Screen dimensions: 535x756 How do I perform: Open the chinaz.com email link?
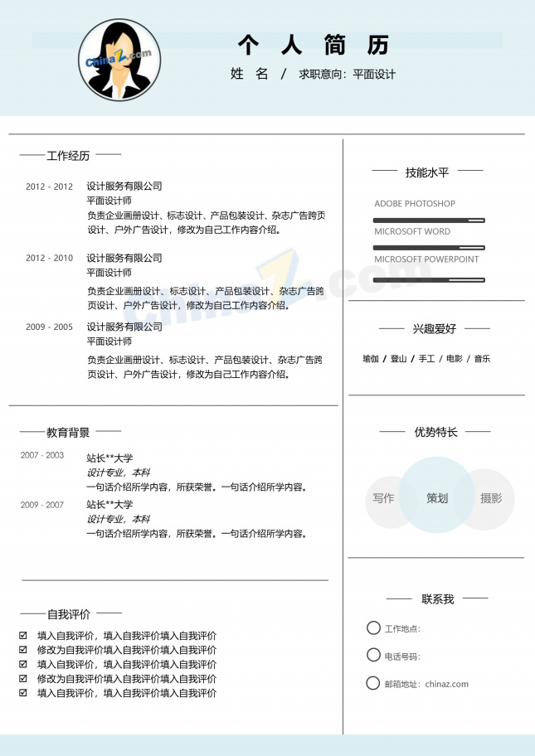pos(447,684)
